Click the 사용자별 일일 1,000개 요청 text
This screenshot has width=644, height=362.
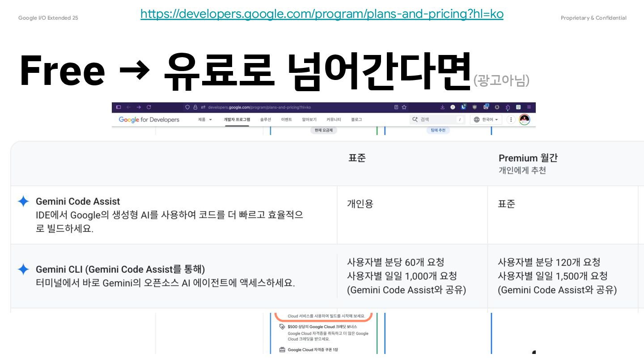(x=402, y=276)
